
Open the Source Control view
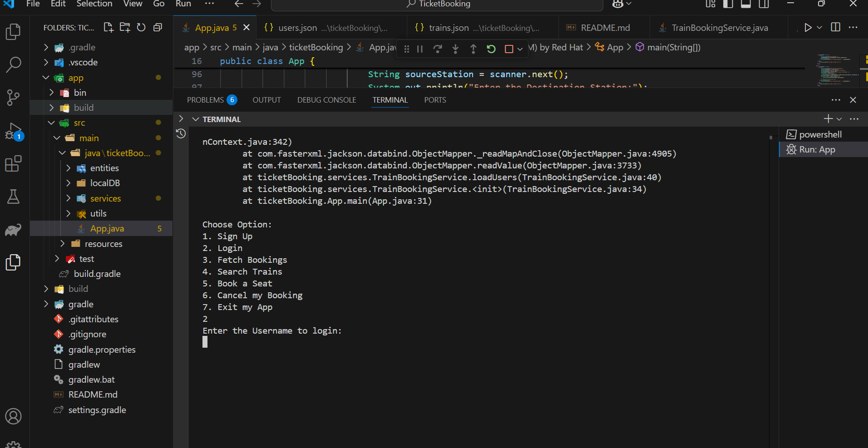pyautogui.click(x=13, y=97)
